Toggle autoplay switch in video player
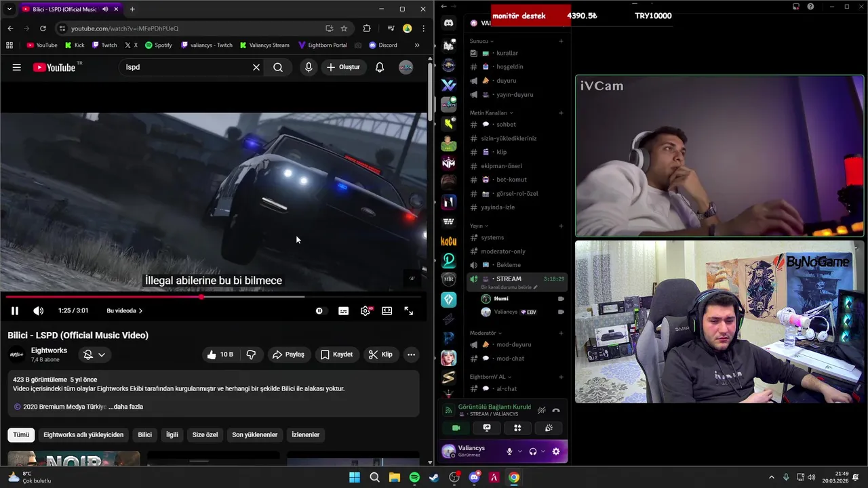The height and width of the screenshot is (488, 868). point(319,310)
